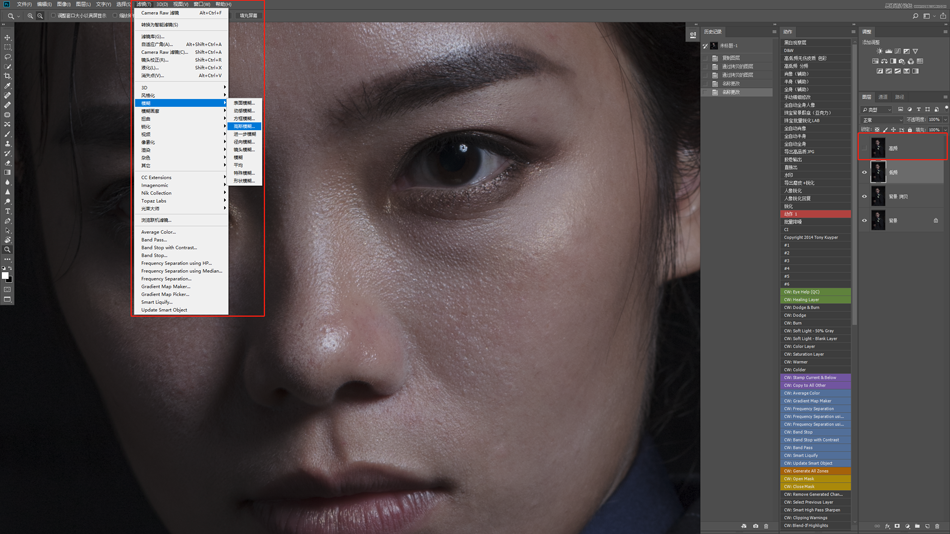
Task: Run CW: Generate All Zones action
Action: (815, 471)
